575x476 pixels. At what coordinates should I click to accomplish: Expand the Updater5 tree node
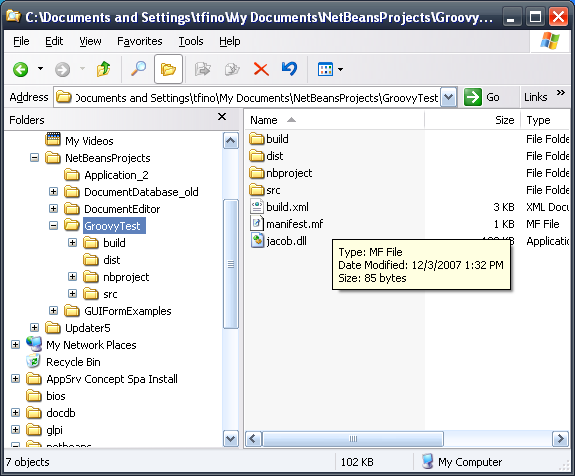click(x=34, y=327)
